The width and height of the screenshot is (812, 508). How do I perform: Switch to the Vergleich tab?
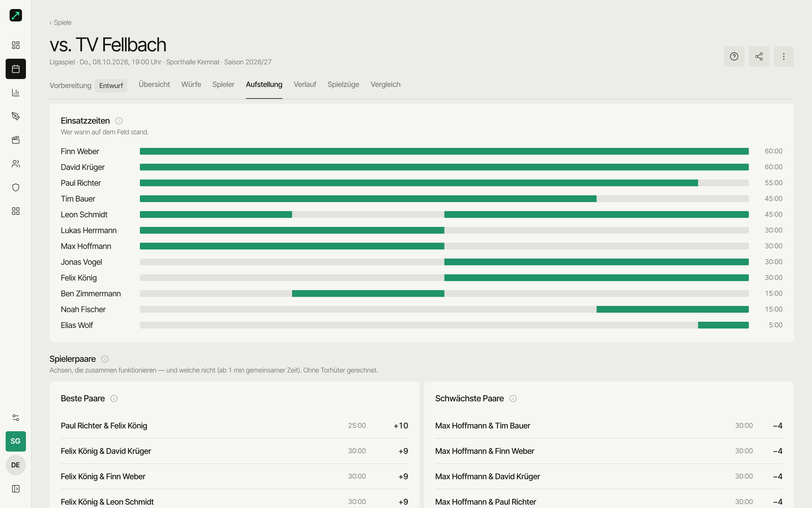coord(385,84)
